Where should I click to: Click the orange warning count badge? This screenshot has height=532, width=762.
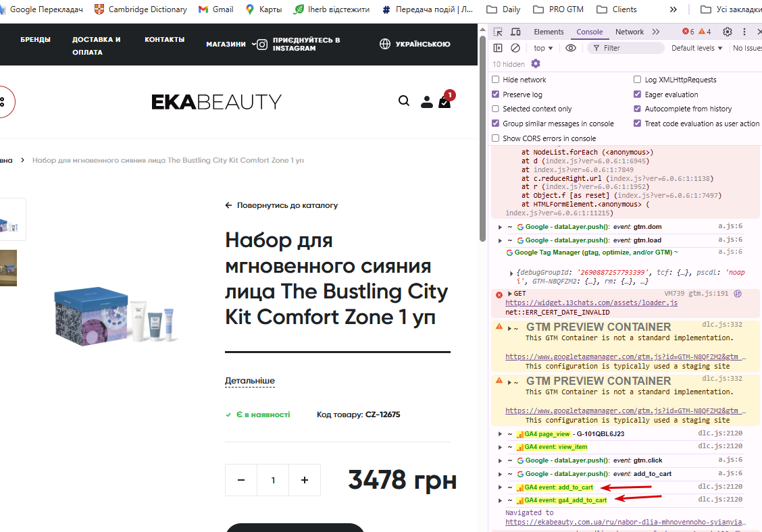705,32
